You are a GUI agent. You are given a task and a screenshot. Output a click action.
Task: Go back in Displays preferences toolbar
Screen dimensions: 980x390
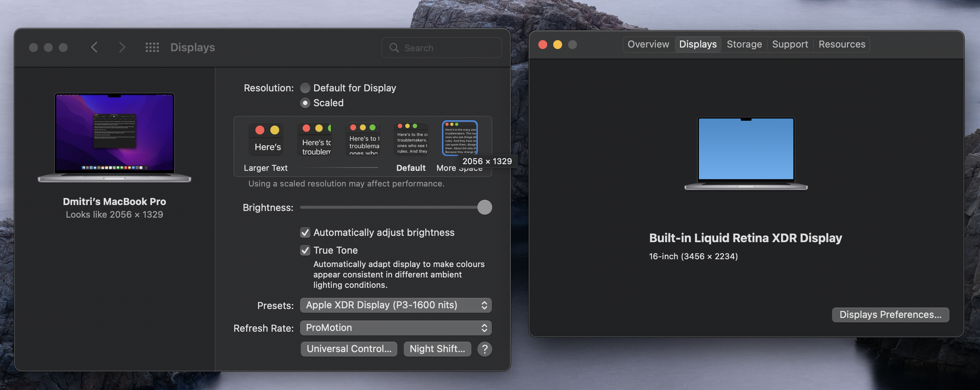pyautogui.click(x=94, y=47)
